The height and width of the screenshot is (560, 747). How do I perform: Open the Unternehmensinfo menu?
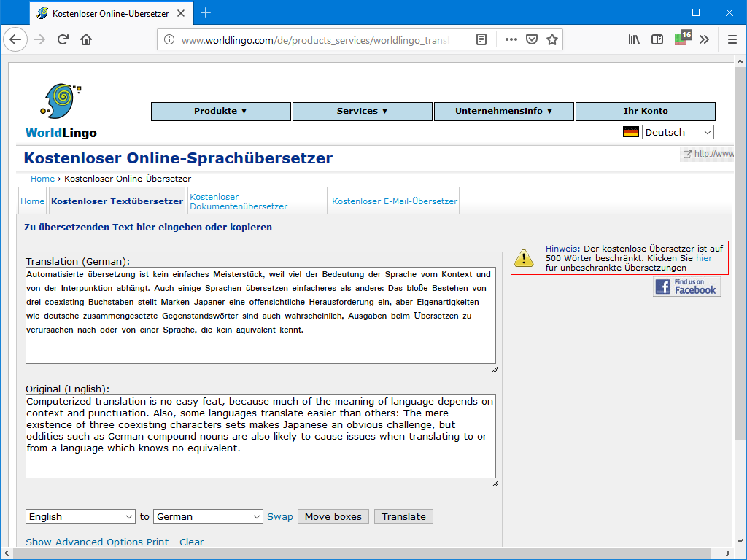[504, 111]
